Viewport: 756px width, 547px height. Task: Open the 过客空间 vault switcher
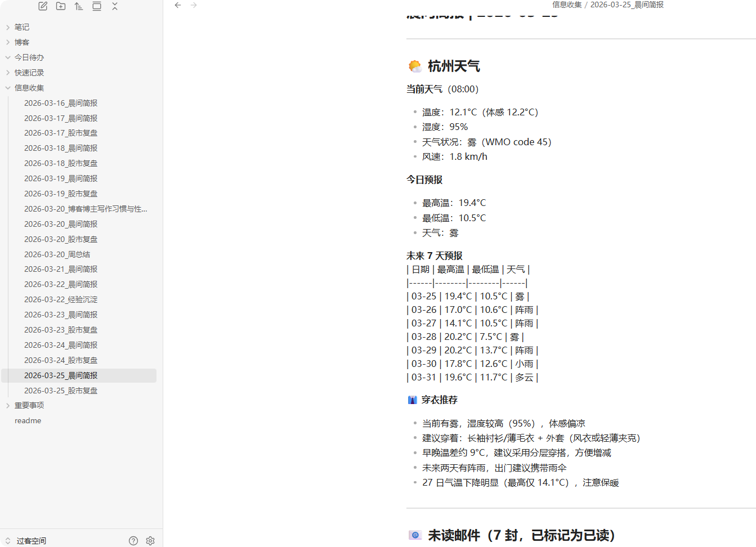31,540
